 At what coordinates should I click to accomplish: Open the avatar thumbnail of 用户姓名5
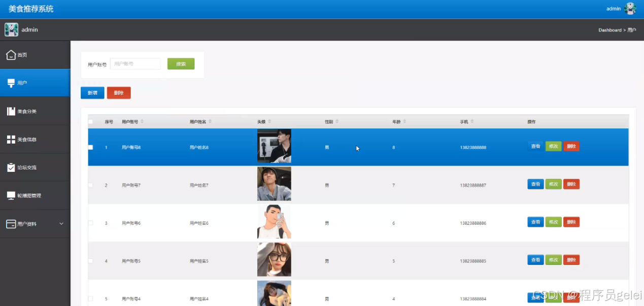click(x=274, y=259)
